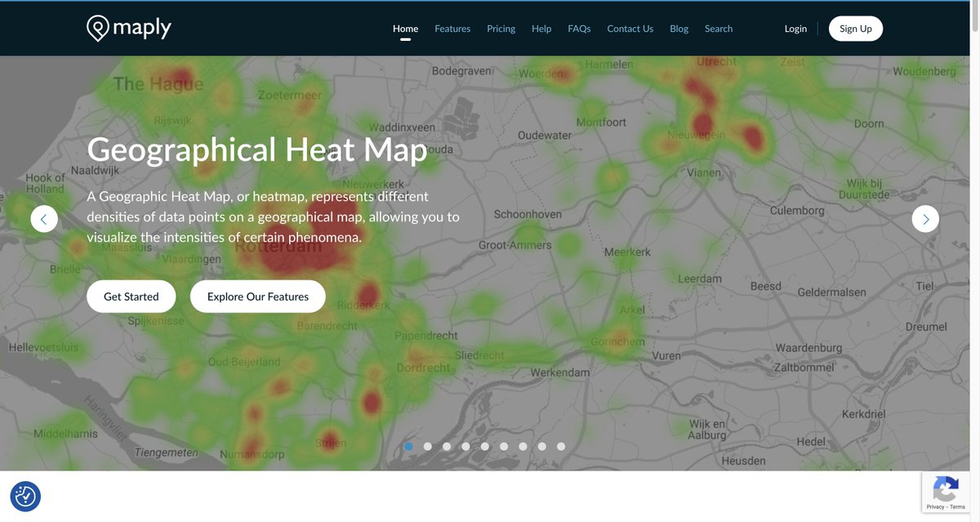Click the Geographical Heat Map heading
The height and width of the screenshot is (522, 980).
tap(257, 150)
